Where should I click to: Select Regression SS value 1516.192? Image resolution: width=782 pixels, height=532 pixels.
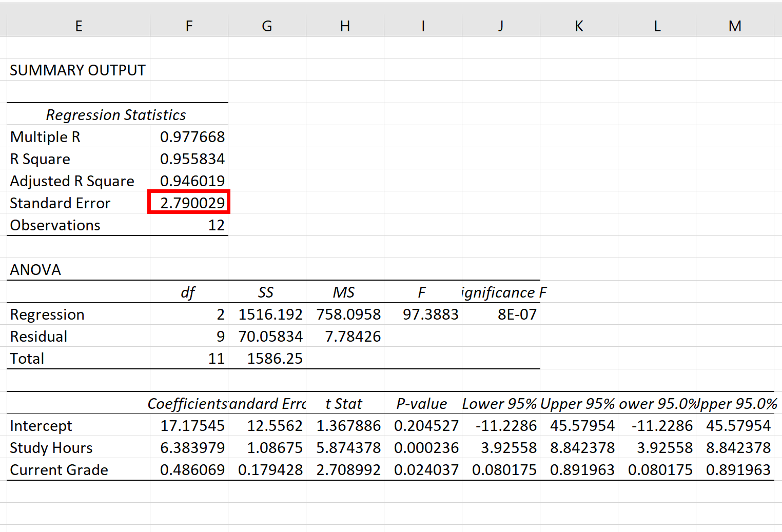coord(267,314)
